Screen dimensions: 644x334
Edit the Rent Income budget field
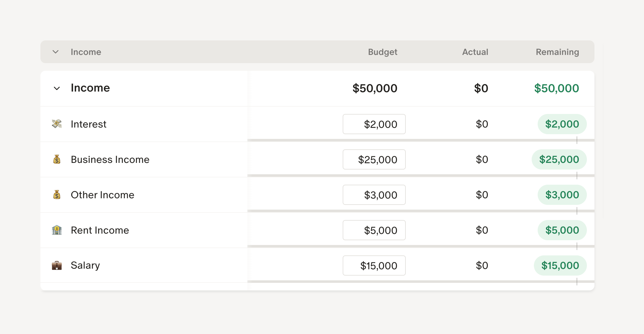[374, 230]
